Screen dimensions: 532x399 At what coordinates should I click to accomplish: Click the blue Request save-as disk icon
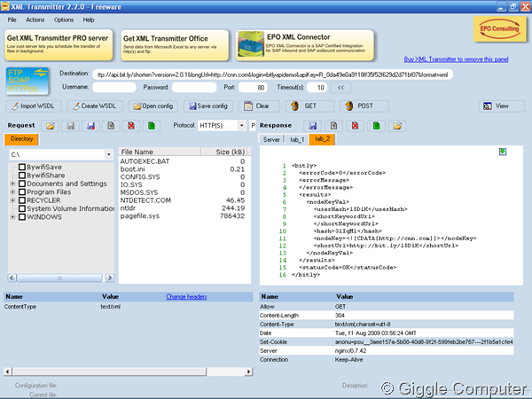click(x=90, y=126)
